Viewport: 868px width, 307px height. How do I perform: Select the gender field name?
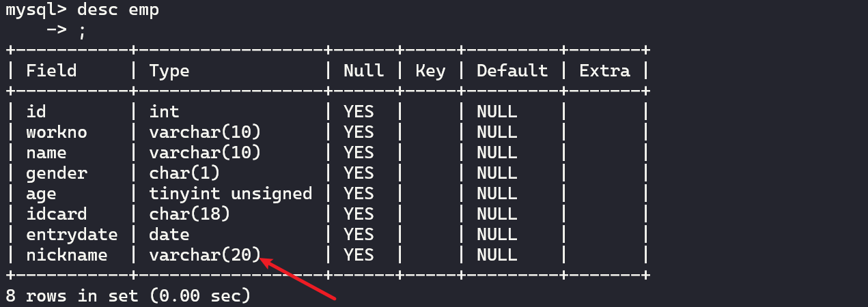point(56,173)
